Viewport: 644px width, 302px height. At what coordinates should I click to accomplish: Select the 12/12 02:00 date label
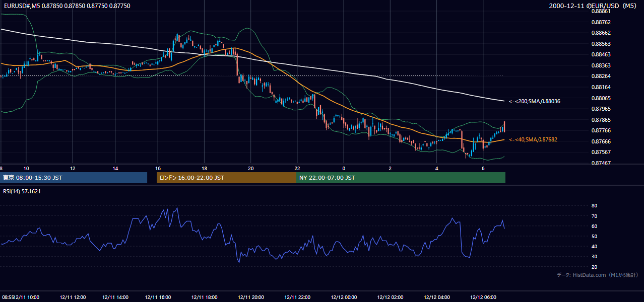click(390, 297)
